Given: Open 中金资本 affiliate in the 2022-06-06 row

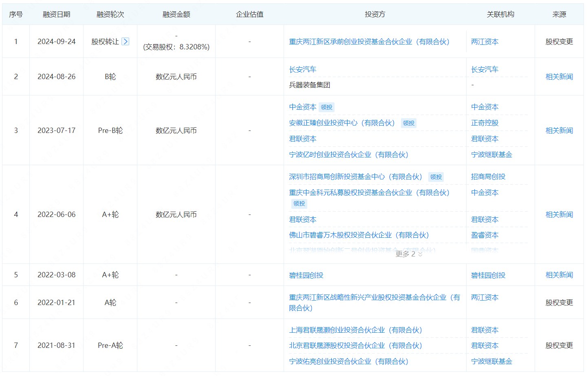Looking at the screenshot, I should point(484,192).
